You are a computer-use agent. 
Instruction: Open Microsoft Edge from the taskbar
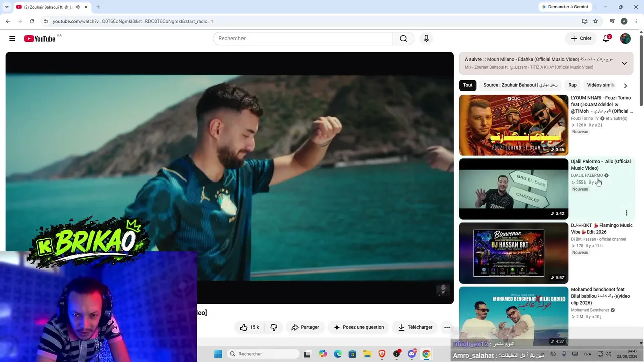338,354
